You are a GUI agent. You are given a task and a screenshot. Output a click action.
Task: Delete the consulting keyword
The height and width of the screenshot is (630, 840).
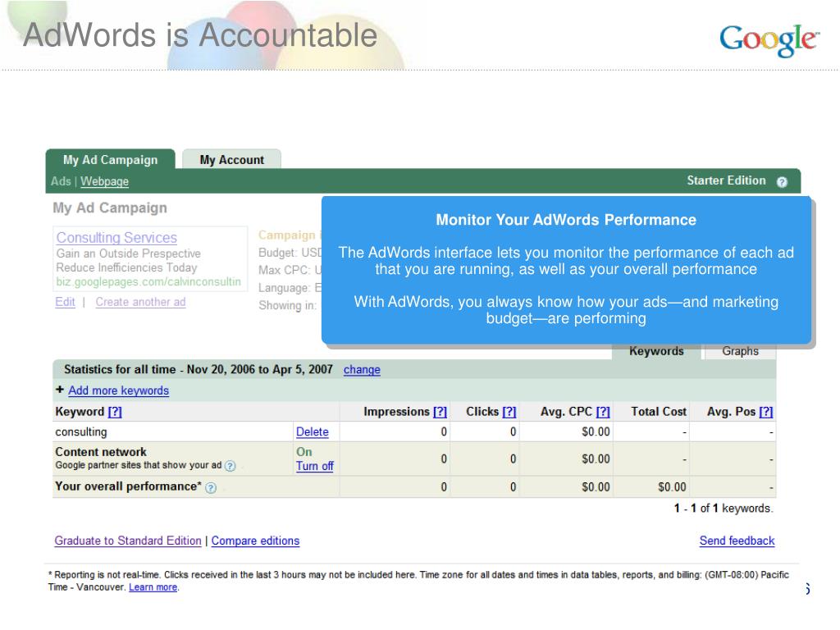[x=313, y=431]
